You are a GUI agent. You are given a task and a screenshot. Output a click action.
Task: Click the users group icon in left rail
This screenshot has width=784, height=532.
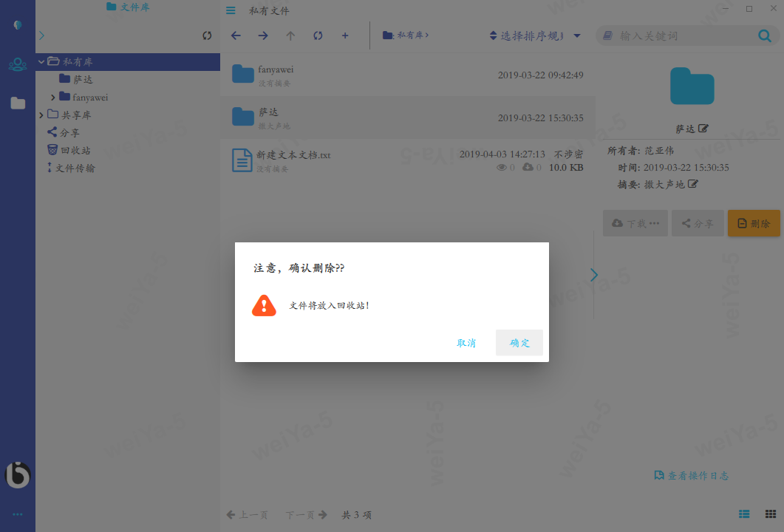tap(18, 64)
